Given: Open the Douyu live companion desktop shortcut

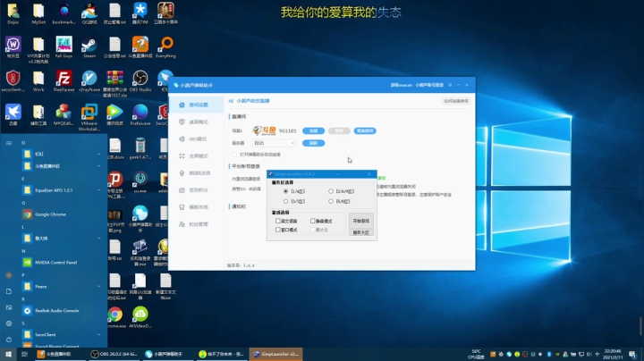Looking at the screenshot, I should point(140,47).
